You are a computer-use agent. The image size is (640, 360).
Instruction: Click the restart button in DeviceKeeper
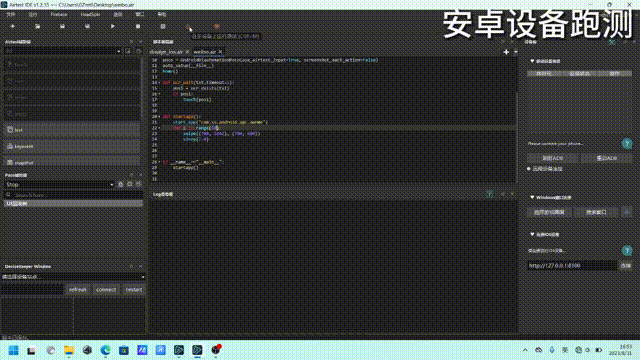pos(133,289)
